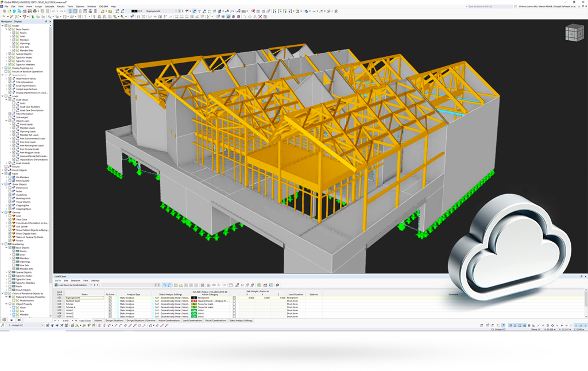Select the Schnee A load case name
588x371 pixels.
coord(71,307)
